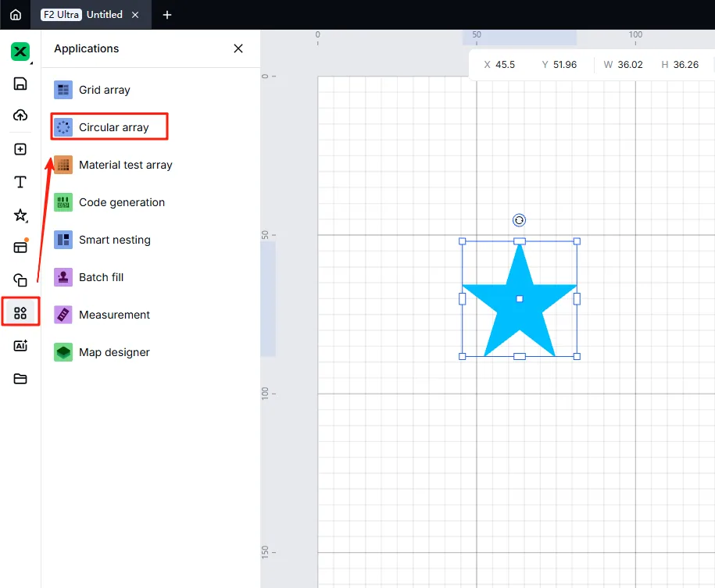Click the cloud upload icon

[20, 116]
